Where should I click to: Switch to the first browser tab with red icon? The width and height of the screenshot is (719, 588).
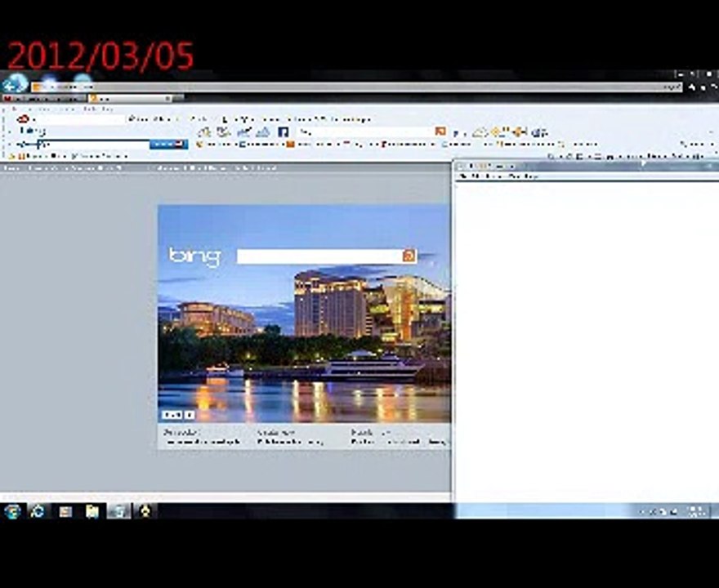[43, 98]
